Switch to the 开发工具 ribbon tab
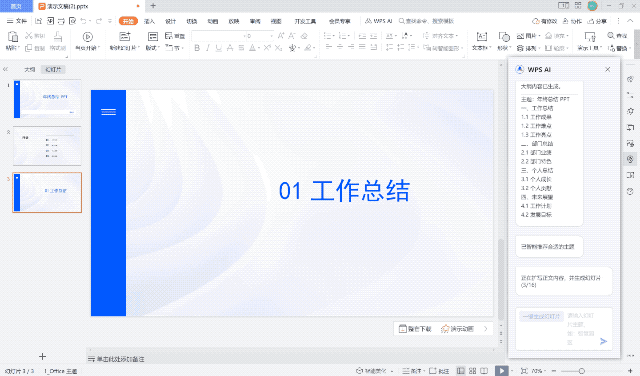The image size is (640, 376). click(x=305, y=21)
